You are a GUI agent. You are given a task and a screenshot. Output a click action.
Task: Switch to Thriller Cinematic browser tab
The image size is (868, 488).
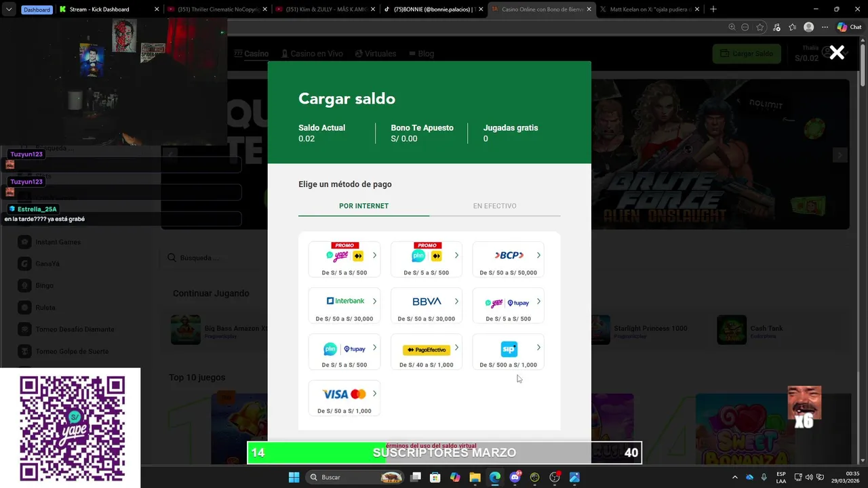click(217, 9)
